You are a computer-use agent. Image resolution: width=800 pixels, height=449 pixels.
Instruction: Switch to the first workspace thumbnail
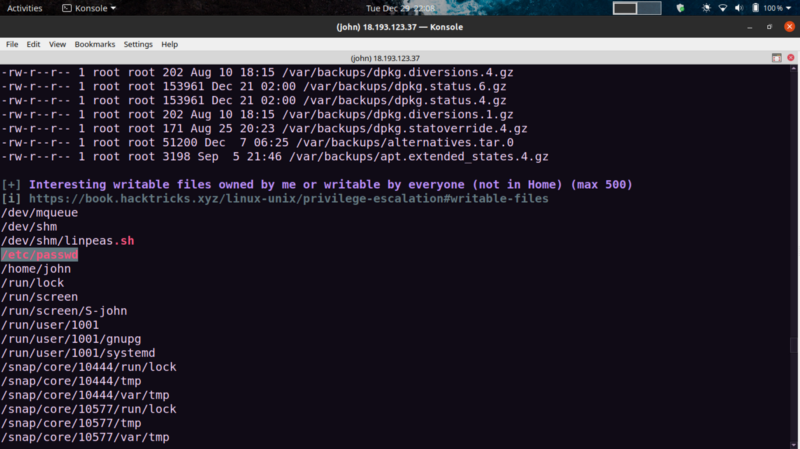tap(625, 8)
